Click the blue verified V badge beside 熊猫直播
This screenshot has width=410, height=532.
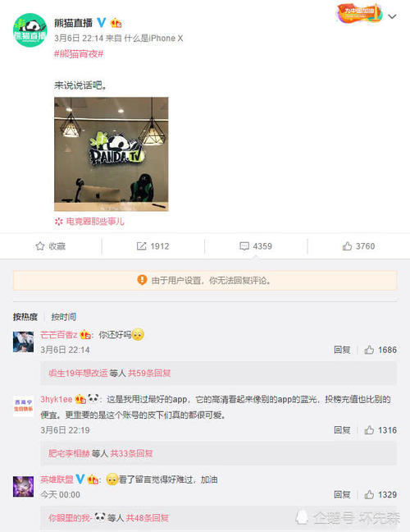[102, 23]
